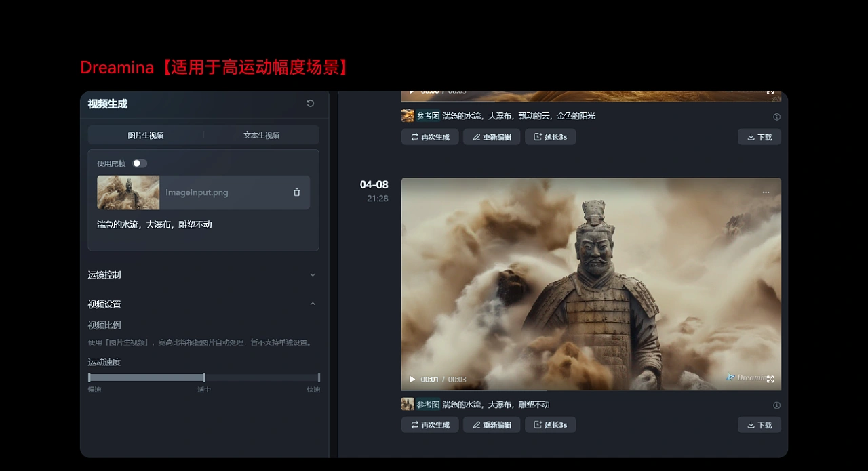Toggle the 使用尾帧 switch

click(139, 163)
